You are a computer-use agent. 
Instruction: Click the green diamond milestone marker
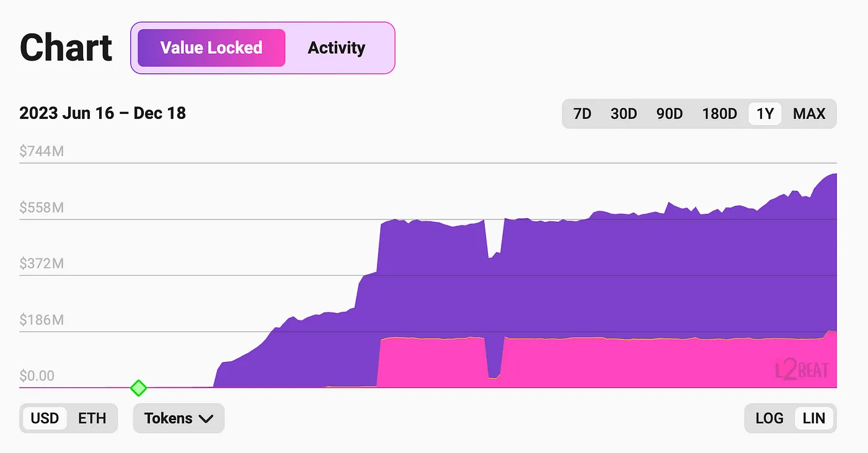pyautogui.click(x=138, y=389)
